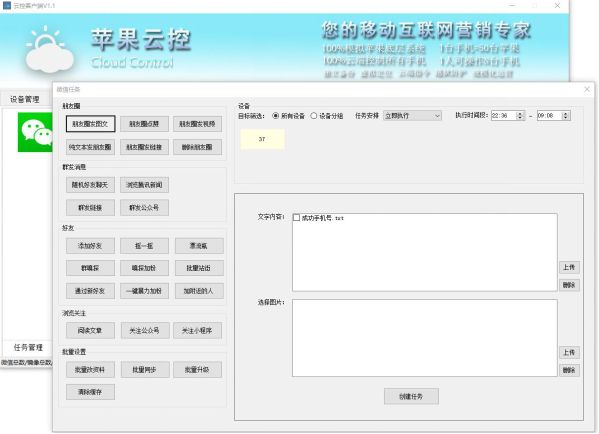Click the 浏览腾讯新闻 button
The image size is (599, 434).
[144, 185]
